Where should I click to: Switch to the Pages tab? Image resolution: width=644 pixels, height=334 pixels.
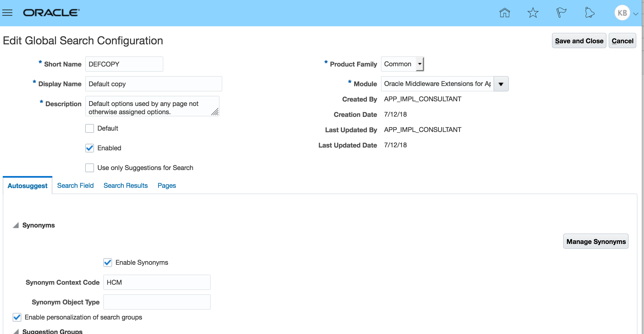[x=167, y=186]
